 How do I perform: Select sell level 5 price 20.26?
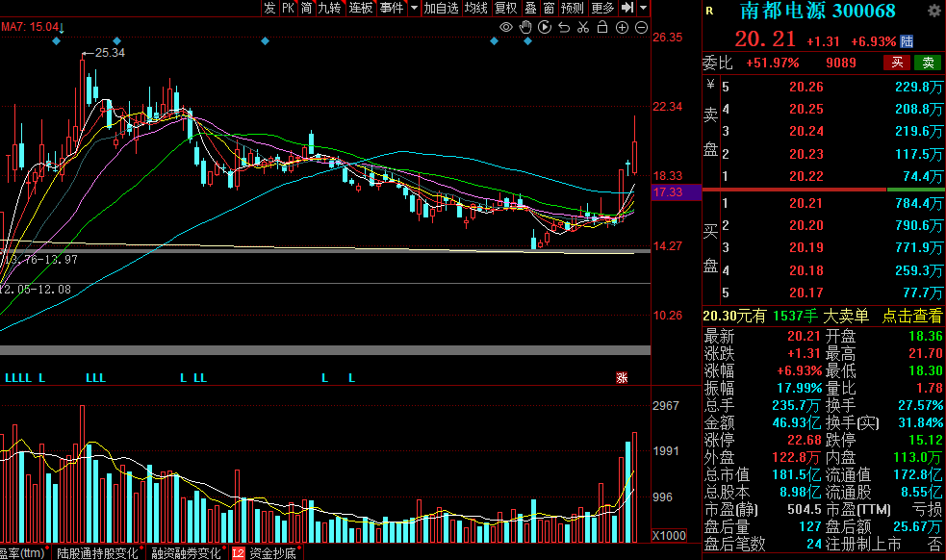pos(806,87)
